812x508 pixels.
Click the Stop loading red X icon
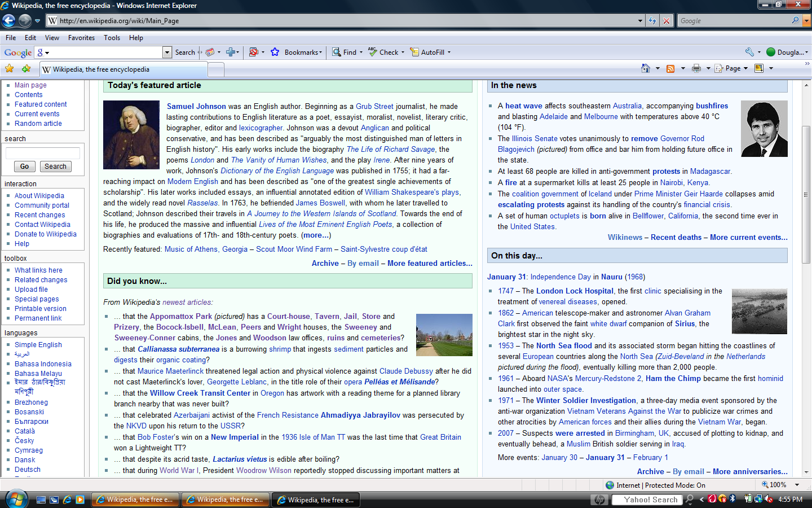click(667, 21)
